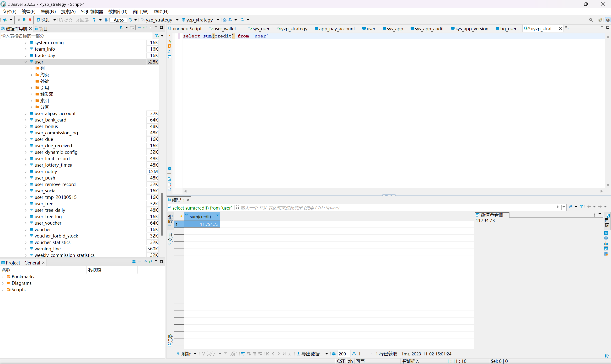Click the transaction mode icon in toolbar
The image size is (611, 364).
[x=95, y=20]
